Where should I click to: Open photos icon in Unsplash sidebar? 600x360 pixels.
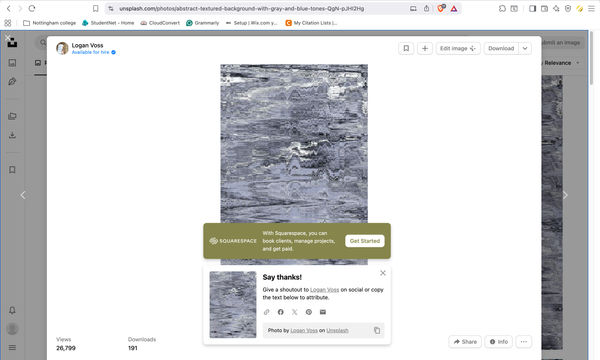pyautogui.click(x=12, y=62)
